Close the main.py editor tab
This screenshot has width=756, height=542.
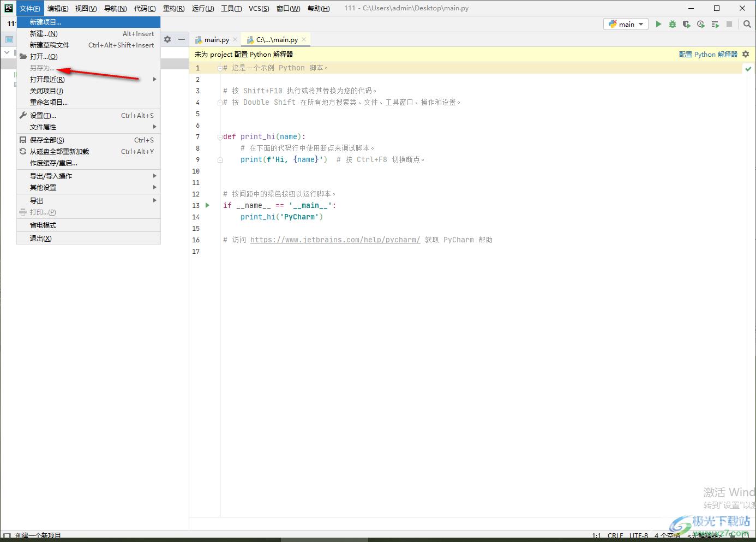(x=235, y=39)
